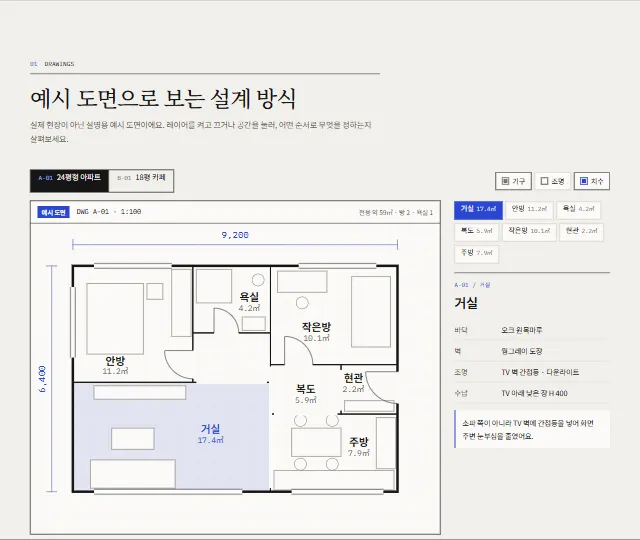
Task: Select the 주방 7.9㎡ room chip
Action: 476,254
